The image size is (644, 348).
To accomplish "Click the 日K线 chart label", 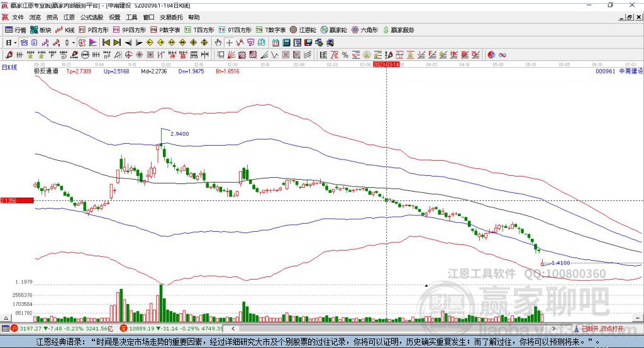I will point(9,67).
